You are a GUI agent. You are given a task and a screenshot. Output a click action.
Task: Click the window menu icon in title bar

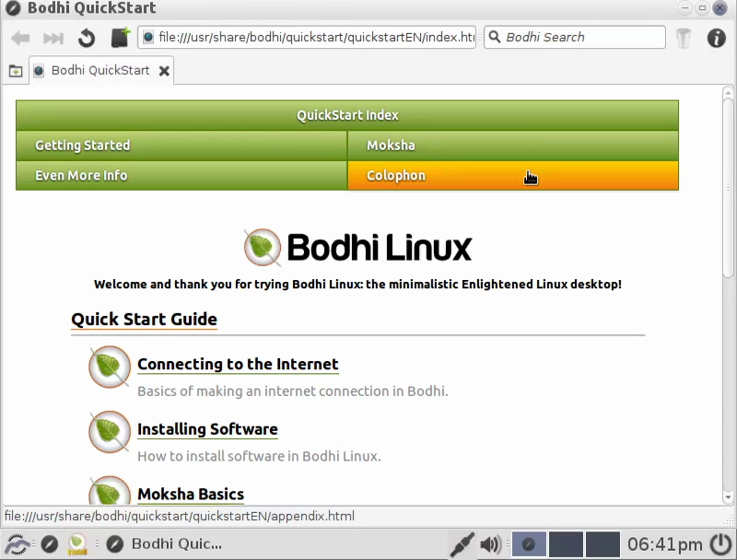(x=13, y=8)
